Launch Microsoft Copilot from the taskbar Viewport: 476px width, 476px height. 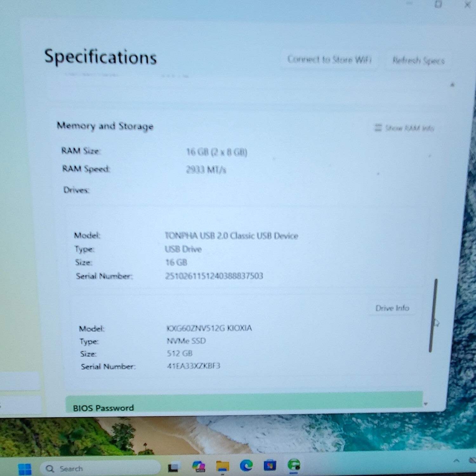pyautogui.click(x=199, y=466)
